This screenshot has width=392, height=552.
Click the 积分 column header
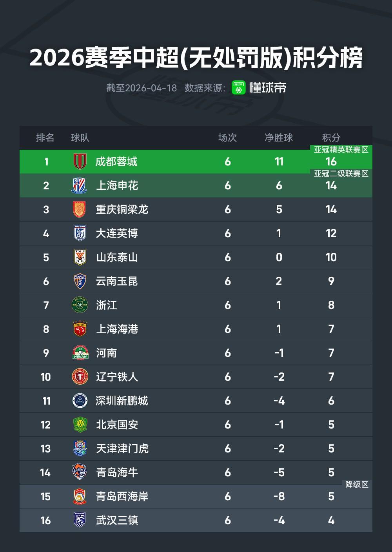pyautogui.click(x=331, y=138)
